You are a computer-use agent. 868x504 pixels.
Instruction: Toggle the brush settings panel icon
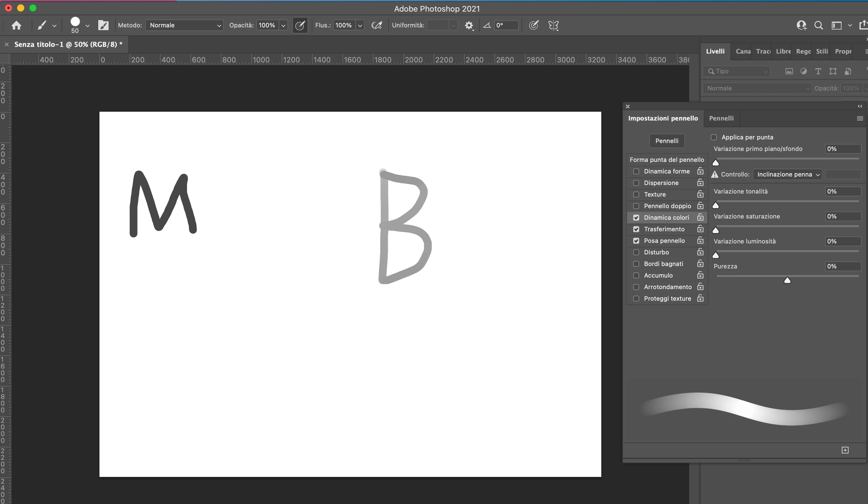(103, 25)
